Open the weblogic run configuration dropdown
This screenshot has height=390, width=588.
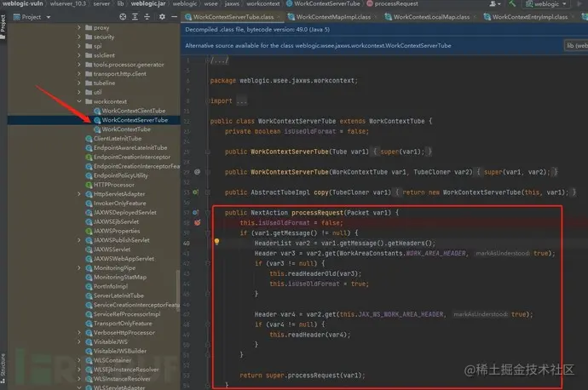tap(546, 3)
